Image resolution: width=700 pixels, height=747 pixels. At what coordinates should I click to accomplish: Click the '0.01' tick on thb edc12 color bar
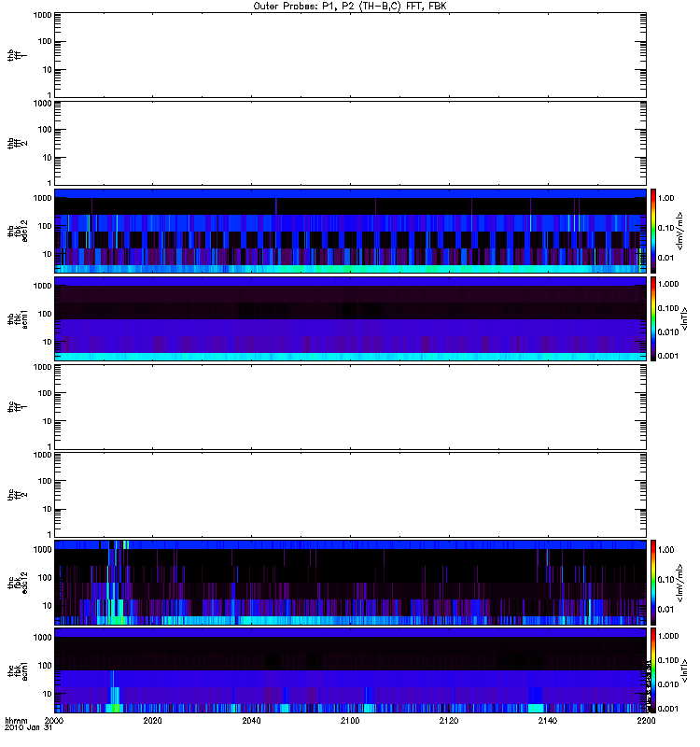click(x=665, y=258)
